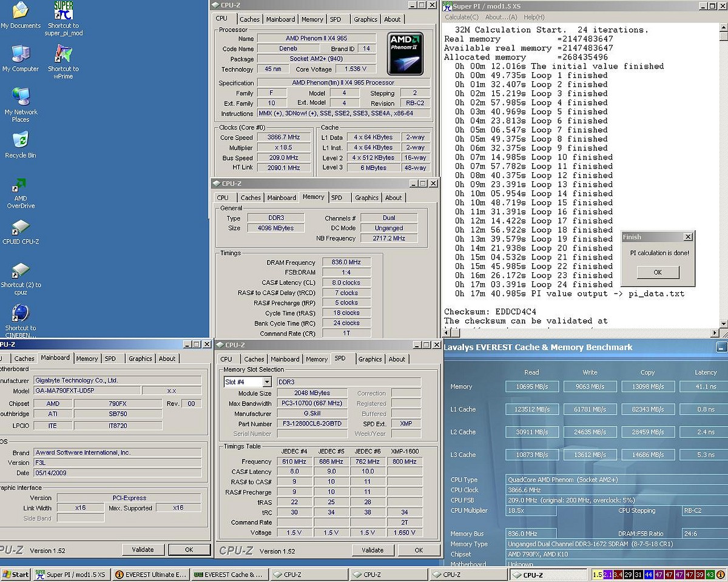
Task: Click L1 Cache Read value 123512 MB/s
Action: click(x=531, y=409)
